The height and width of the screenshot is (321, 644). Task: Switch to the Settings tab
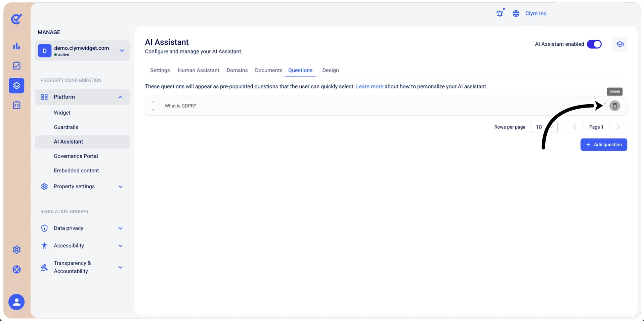point(160,70)
